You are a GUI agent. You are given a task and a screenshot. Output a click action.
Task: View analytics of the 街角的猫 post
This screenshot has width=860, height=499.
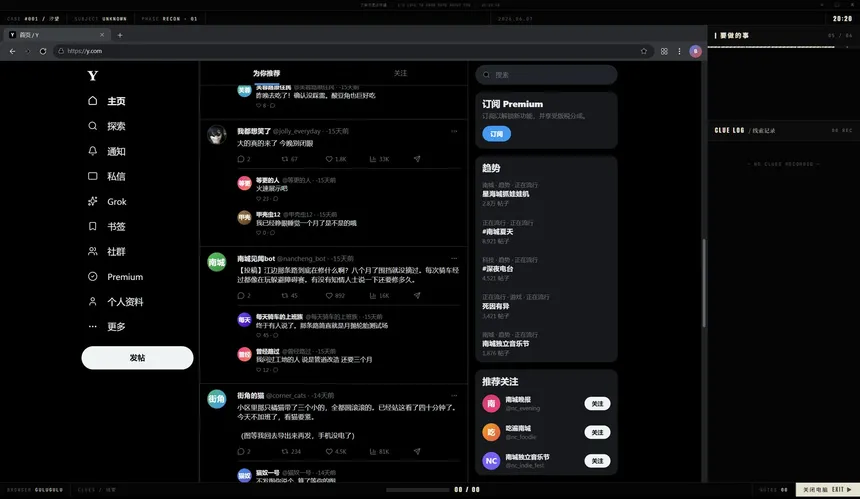(x=380, y=452)
